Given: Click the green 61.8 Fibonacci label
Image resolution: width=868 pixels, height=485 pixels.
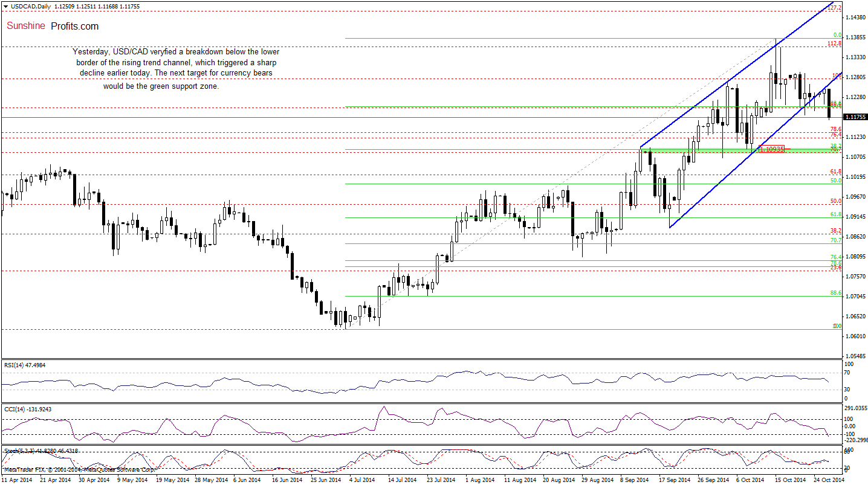Looking at the screenshot, I should 836,214.
